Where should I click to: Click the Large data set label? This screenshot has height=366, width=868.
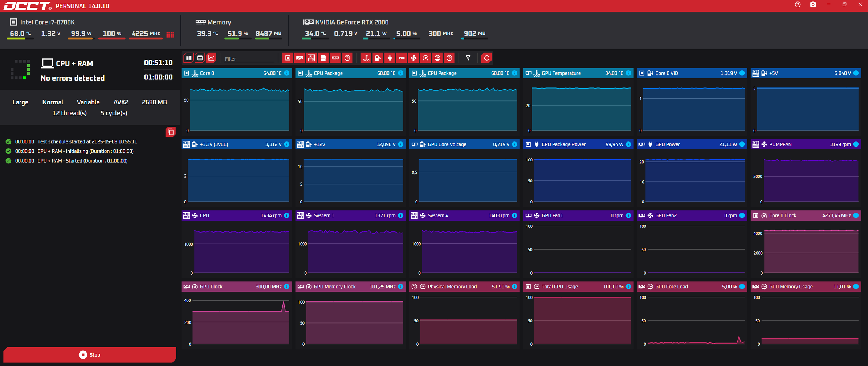(20, 102)
